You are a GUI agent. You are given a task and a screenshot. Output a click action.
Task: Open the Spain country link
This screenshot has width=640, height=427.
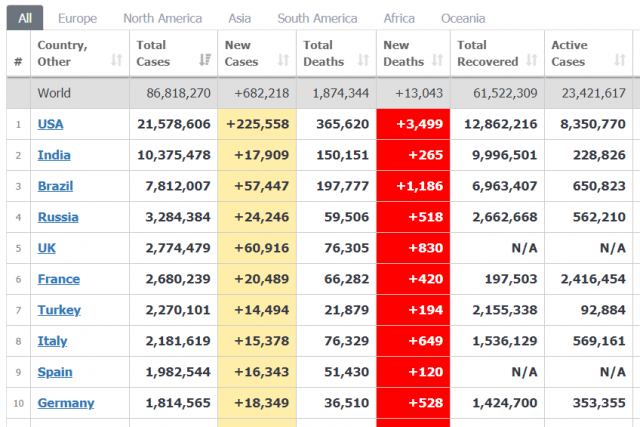(55, 372)
